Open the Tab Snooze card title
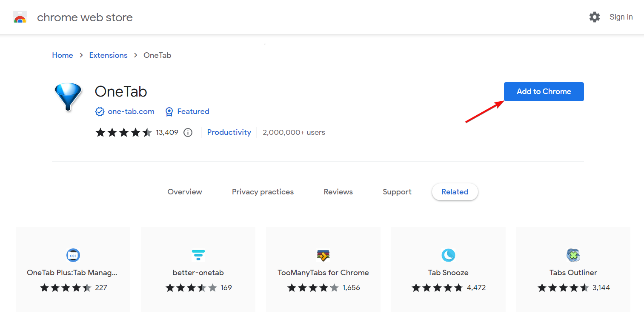The image size is (644, 322). point(448,273)
